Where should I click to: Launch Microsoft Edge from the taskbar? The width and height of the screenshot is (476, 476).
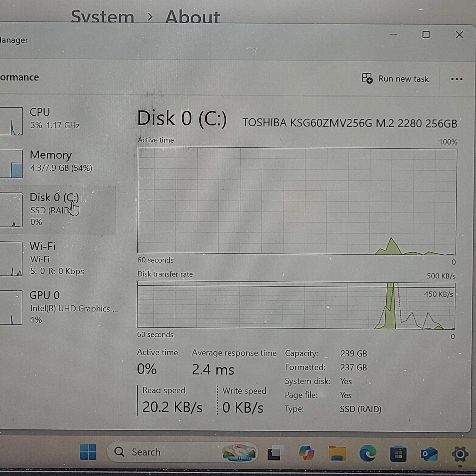tap(368, 453)
